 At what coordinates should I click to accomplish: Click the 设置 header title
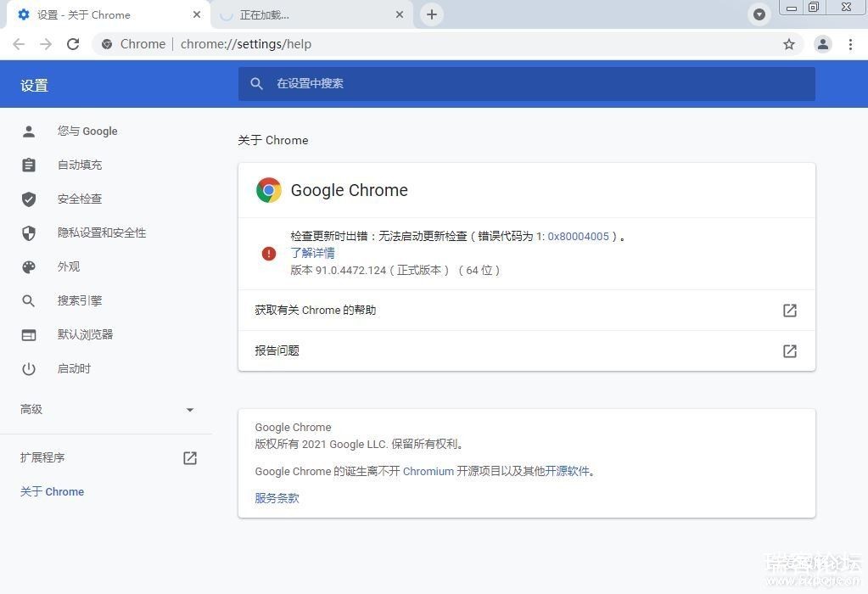34,86
